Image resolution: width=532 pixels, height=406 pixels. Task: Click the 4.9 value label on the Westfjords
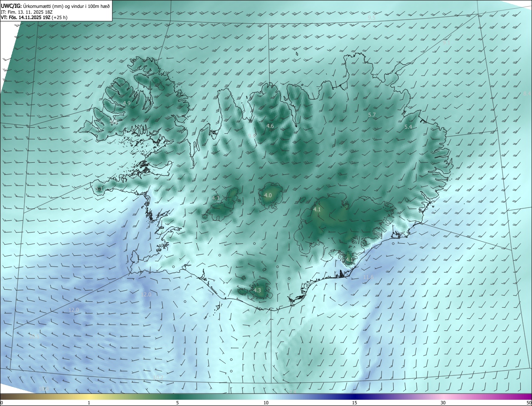coord(127,103)
